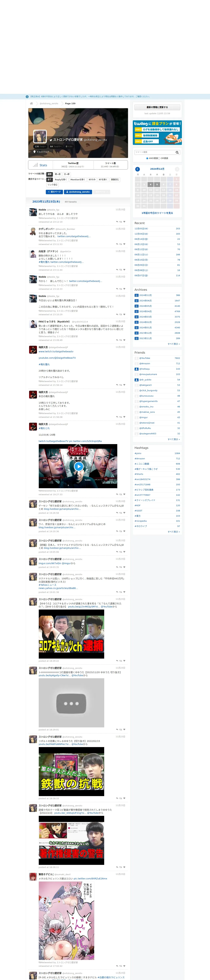Open the @YouTube friend link

pyautogui.click(x=145, y=358)
